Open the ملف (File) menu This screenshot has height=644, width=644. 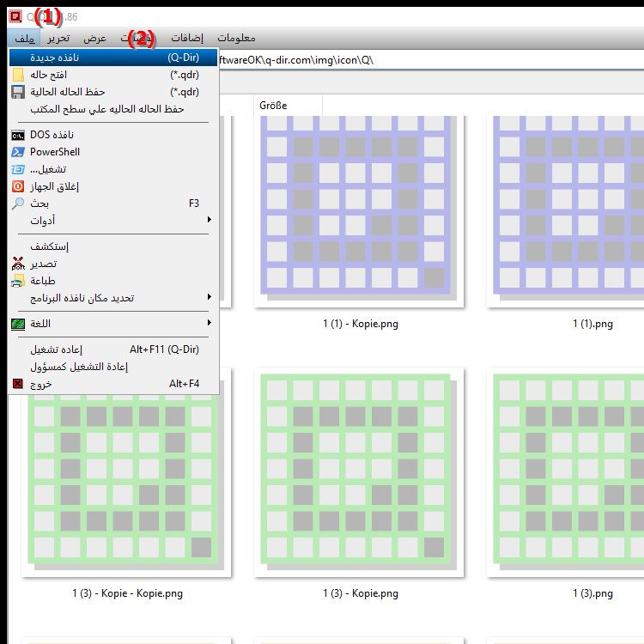click(24, 38)
